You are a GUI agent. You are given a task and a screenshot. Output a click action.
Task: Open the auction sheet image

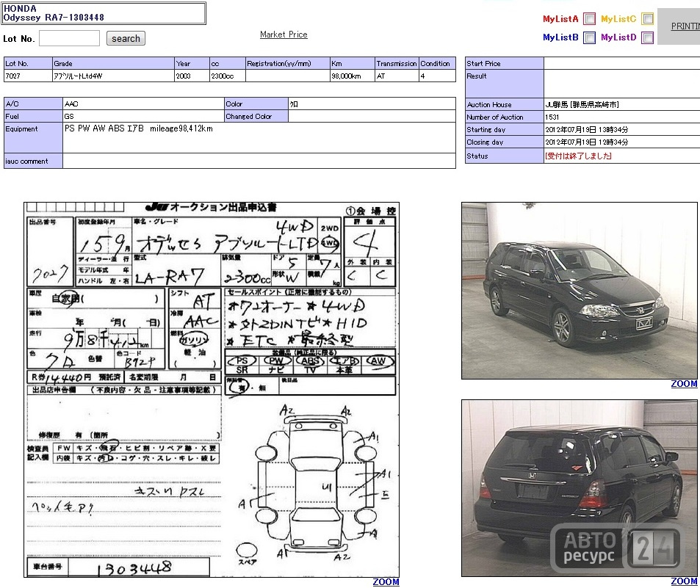click(212, 390)
